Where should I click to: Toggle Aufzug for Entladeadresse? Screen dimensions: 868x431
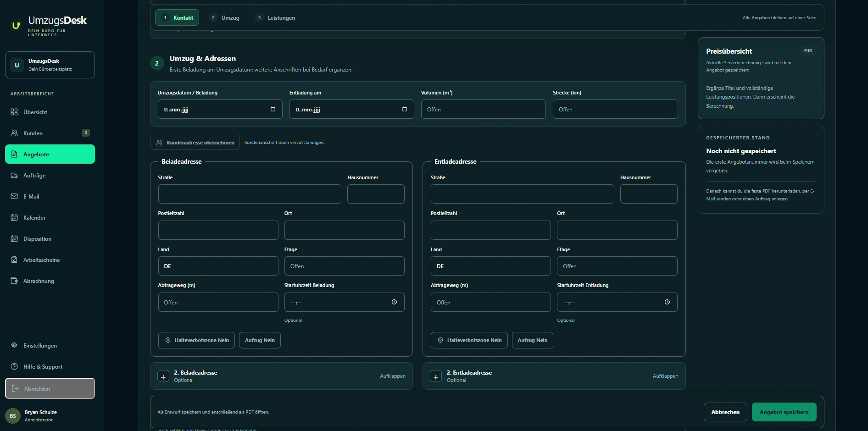[532, 340]
